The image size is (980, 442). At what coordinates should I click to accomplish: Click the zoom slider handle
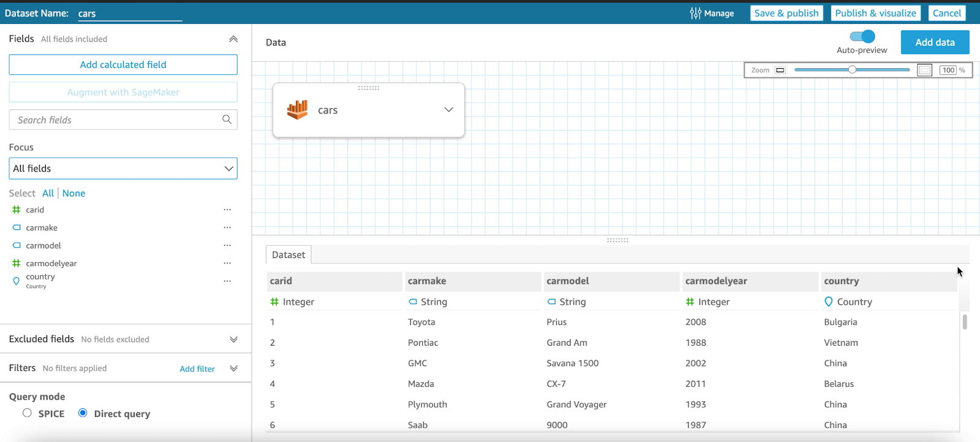click(x=852, y=70)
